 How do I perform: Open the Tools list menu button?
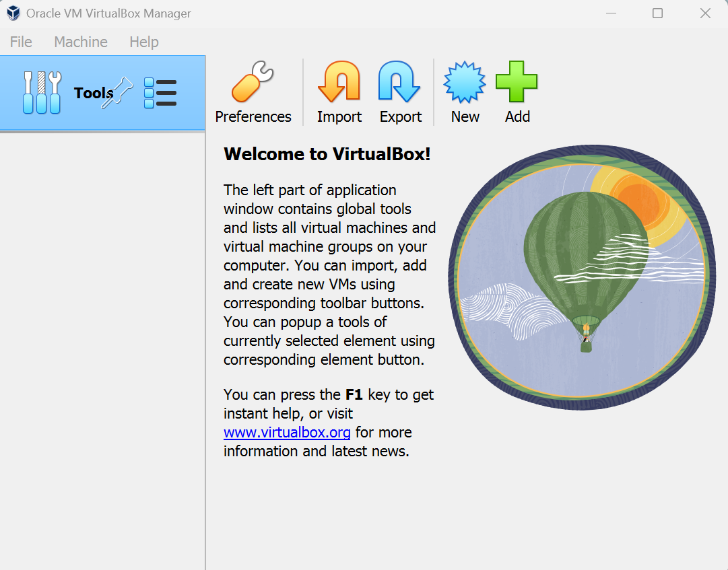160,93
